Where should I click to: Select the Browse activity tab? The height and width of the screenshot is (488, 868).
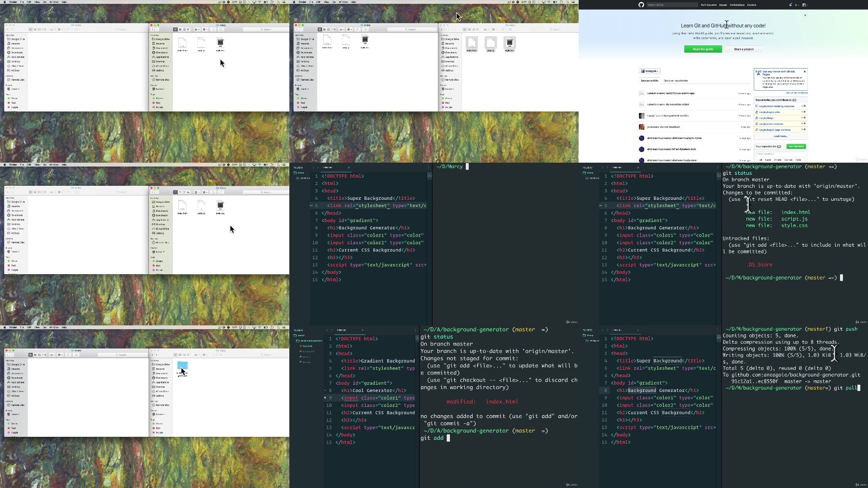click(x=650, y=81)
